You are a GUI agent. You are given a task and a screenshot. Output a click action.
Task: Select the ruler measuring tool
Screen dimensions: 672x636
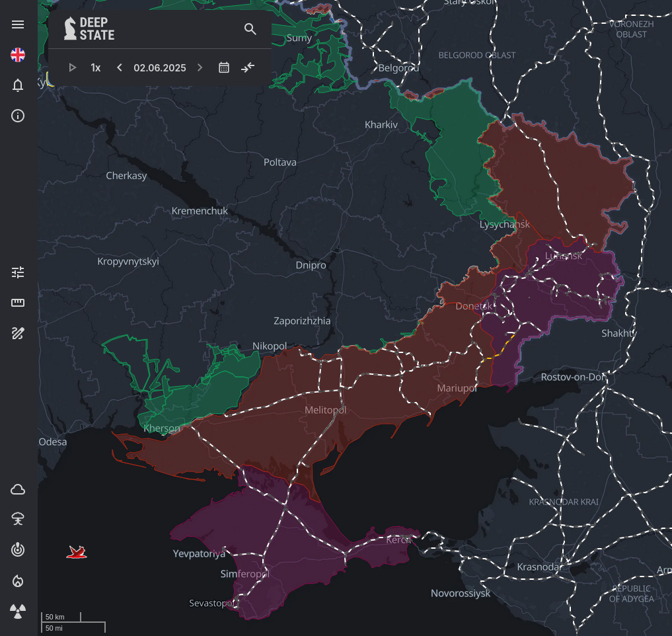point(18,303)
